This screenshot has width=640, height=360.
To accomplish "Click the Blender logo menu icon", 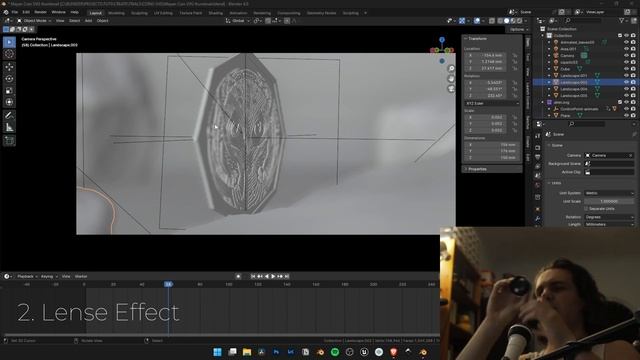I will click(x=6, y=13).
